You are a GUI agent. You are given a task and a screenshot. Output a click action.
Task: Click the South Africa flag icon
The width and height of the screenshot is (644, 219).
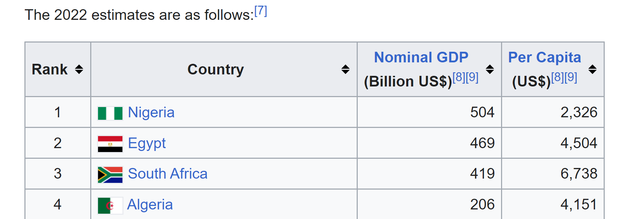110,175
